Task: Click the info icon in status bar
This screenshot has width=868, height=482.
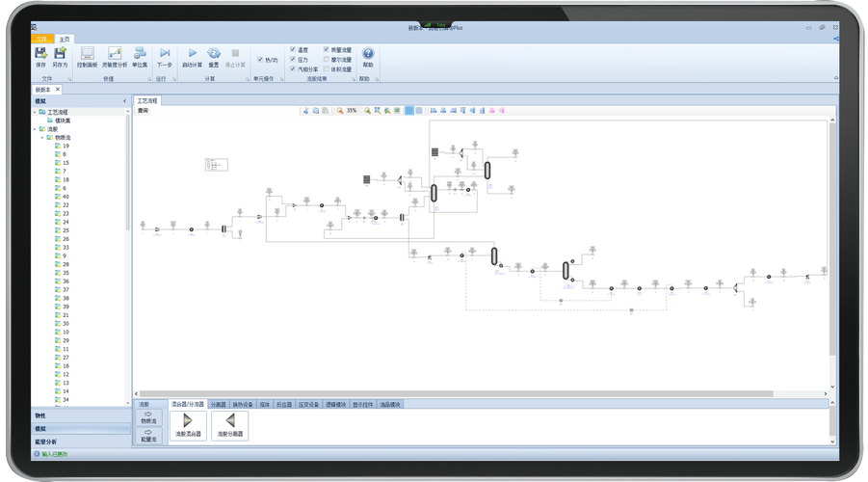Action: pos(37,454)
